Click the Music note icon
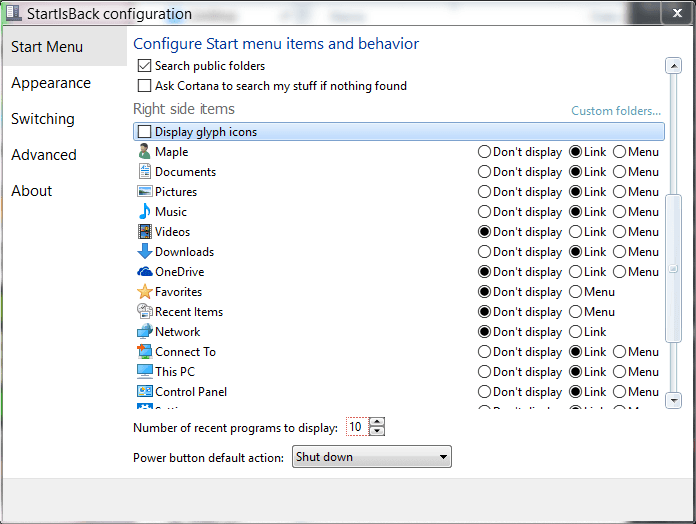 pos(145,212)
